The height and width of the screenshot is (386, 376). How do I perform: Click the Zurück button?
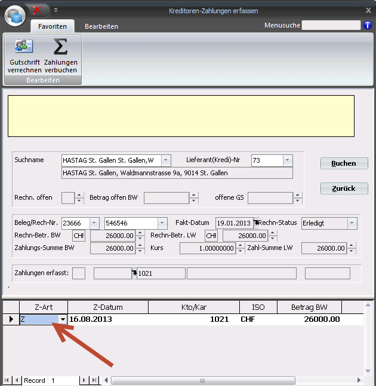(344, 188)
